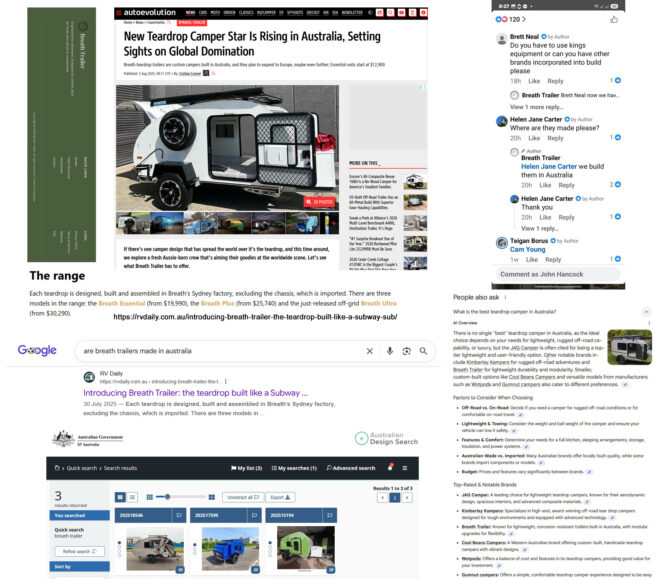
Task: Clear the Google search box with X
Action: [x=370, y=351]
